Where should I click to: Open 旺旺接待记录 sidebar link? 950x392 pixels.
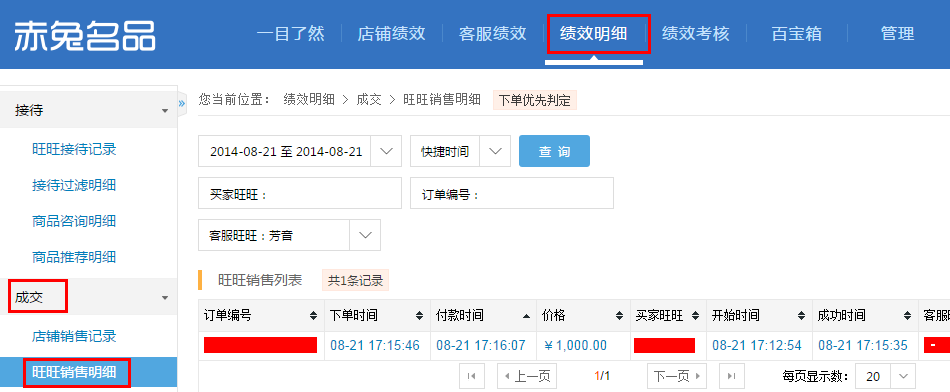click(x=74, y=149)
